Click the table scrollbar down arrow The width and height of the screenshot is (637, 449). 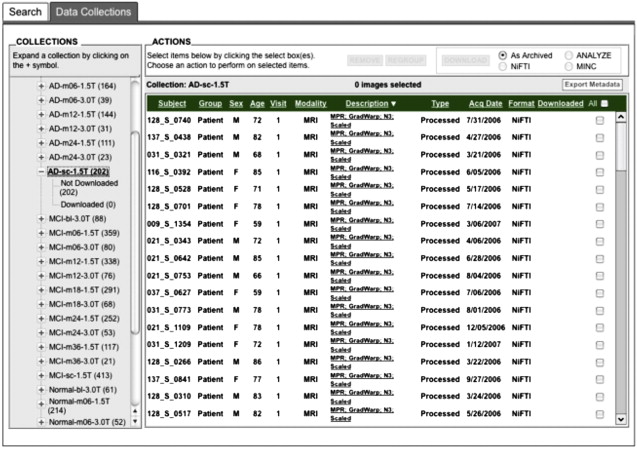pyautogui.click(x=620, y=418)
